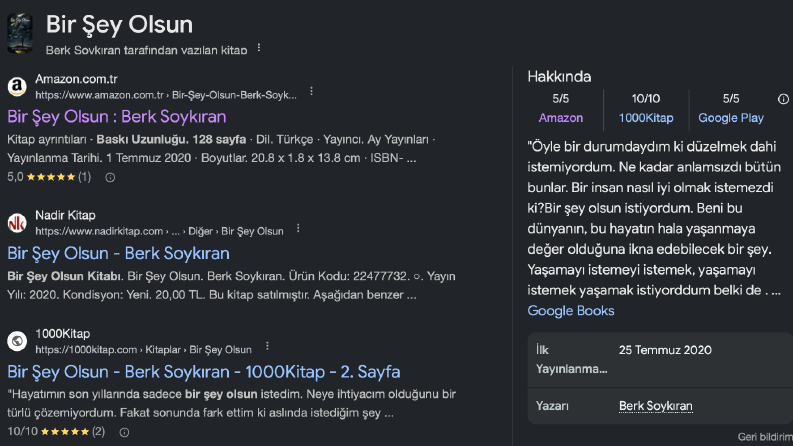This screenshot has height=446, width=793.
Task: Open the three-dot menu for Amazon result
Action: coord(312,91)
